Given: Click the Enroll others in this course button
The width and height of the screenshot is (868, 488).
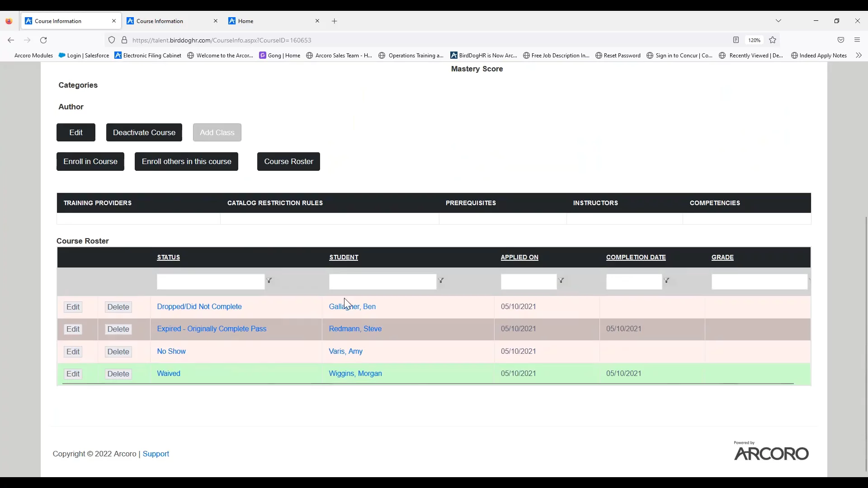Looking at the screenshot, I should click(186, 162).
